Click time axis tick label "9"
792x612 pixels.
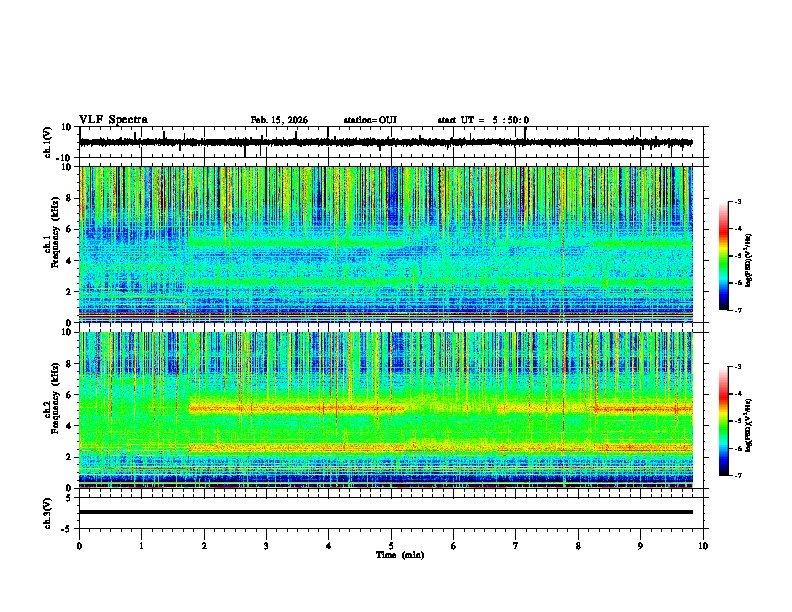click(x=640, y=546)
